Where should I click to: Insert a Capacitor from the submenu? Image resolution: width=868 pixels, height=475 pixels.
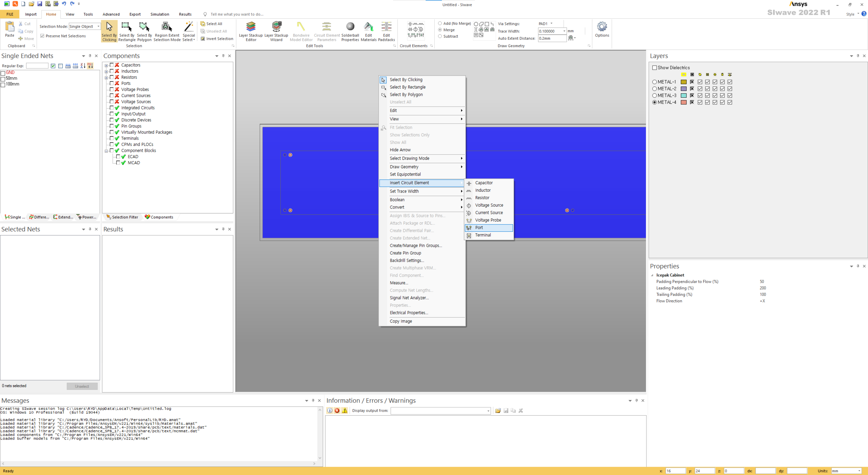489,183
